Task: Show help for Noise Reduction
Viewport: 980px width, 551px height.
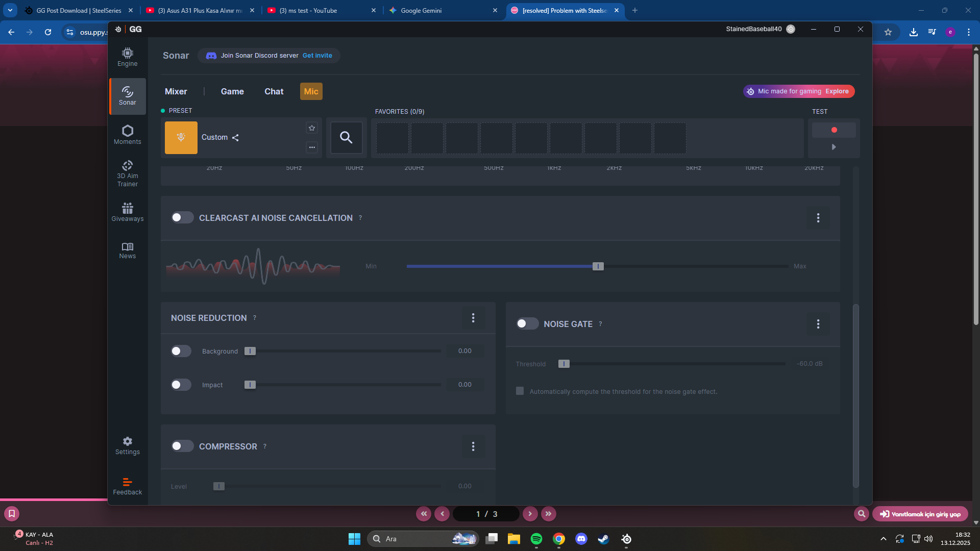Action: click(x=255, y=318)
